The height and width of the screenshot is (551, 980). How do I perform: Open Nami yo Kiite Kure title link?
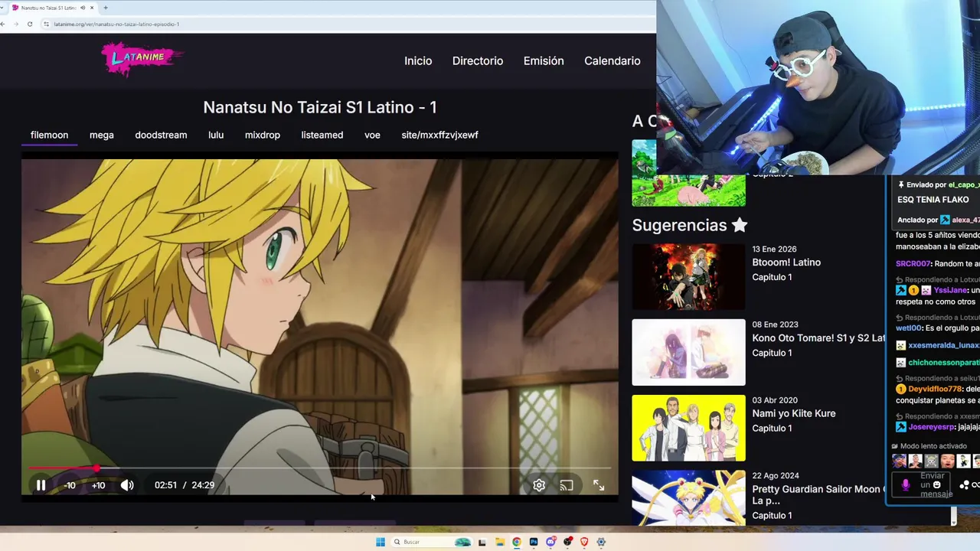(794, 413)
